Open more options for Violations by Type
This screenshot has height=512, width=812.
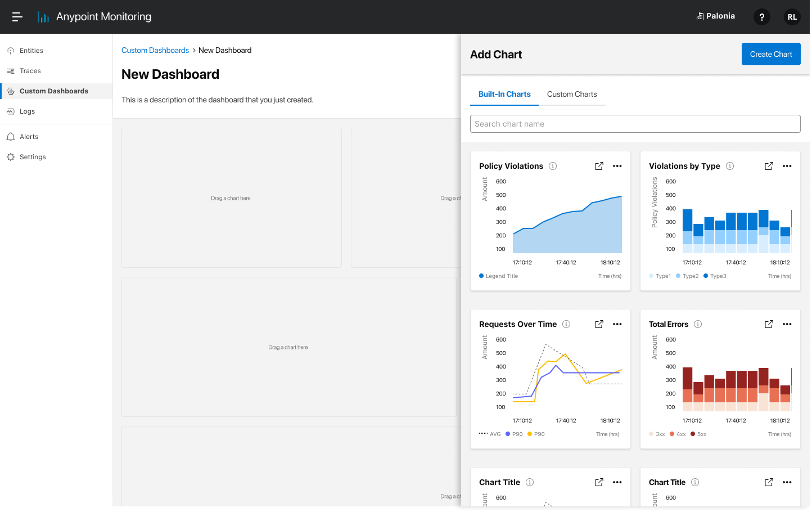coord(787,166)
